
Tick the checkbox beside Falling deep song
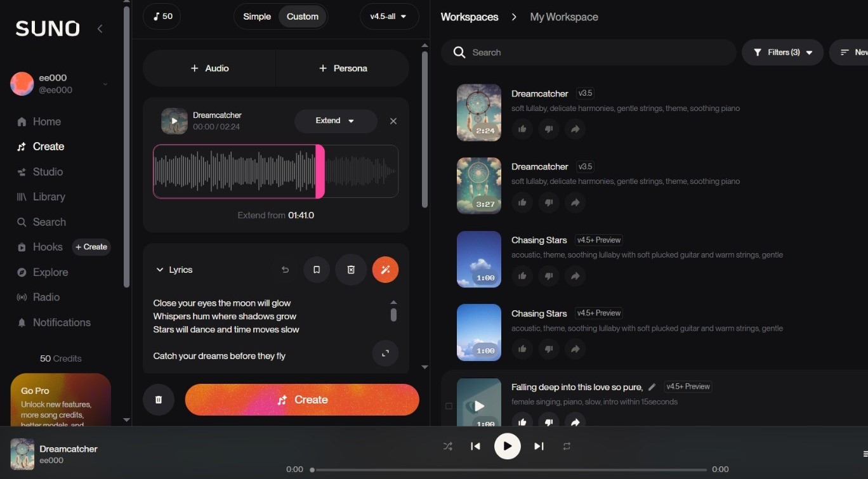click(x=449, y=406)
